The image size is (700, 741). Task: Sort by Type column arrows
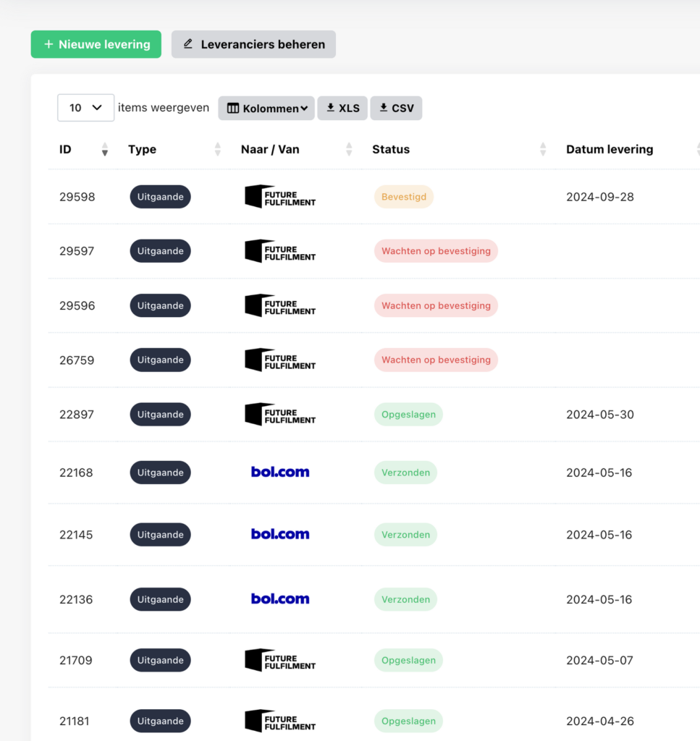pyautogui.click(x=217, y=150)
